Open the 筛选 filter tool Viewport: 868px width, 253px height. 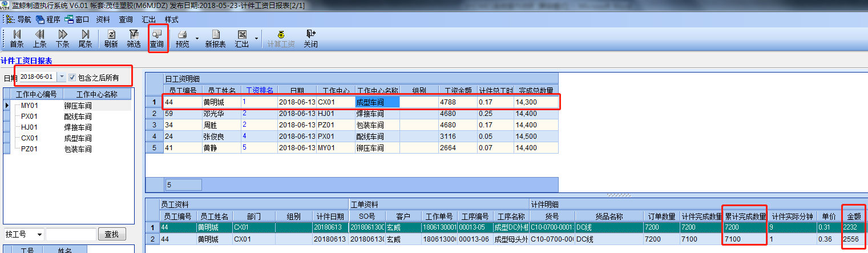point(134,38)
